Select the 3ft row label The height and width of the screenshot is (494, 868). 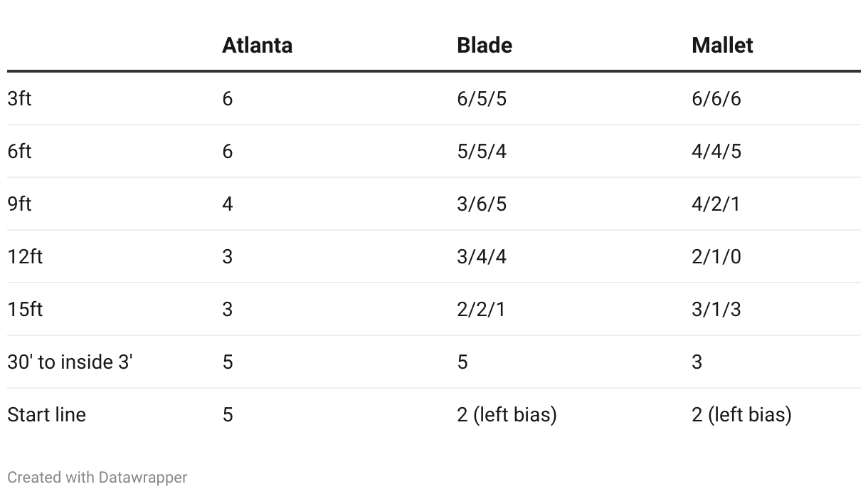click(x=19, y=98)
